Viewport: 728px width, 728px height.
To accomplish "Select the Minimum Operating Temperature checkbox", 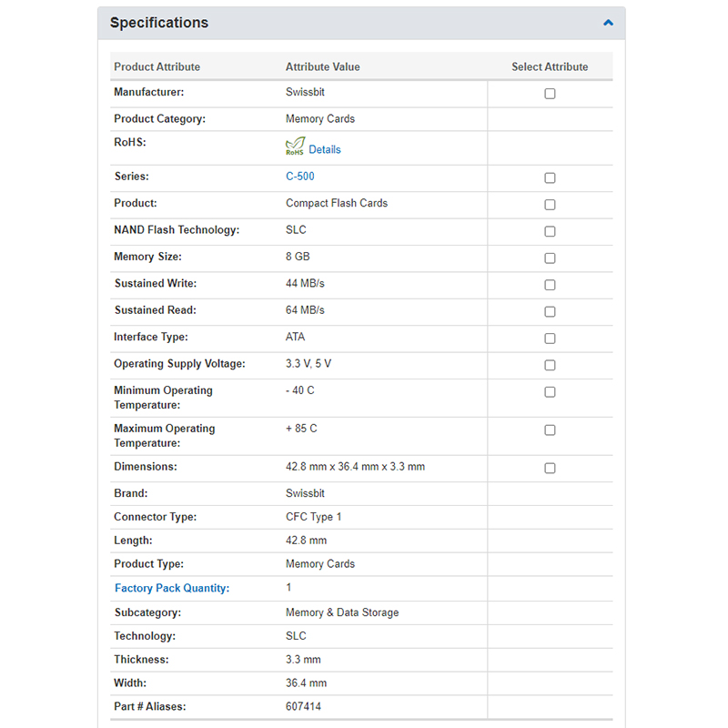I will click(x=550, y=392).
